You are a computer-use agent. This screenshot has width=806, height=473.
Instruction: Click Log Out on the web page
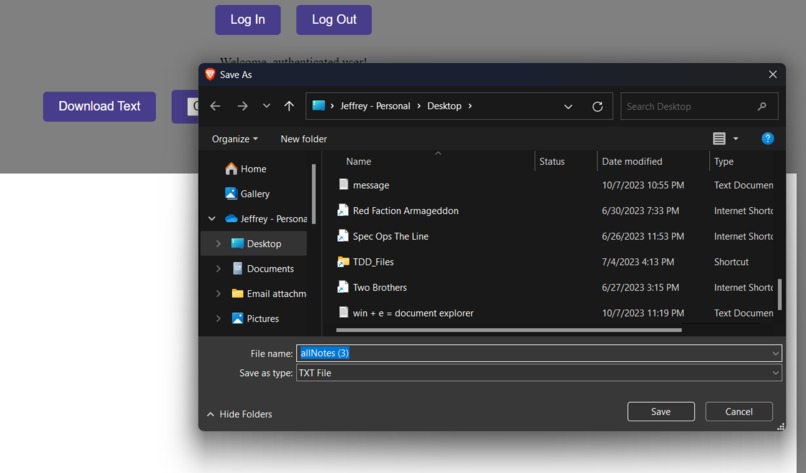(334, 20)
